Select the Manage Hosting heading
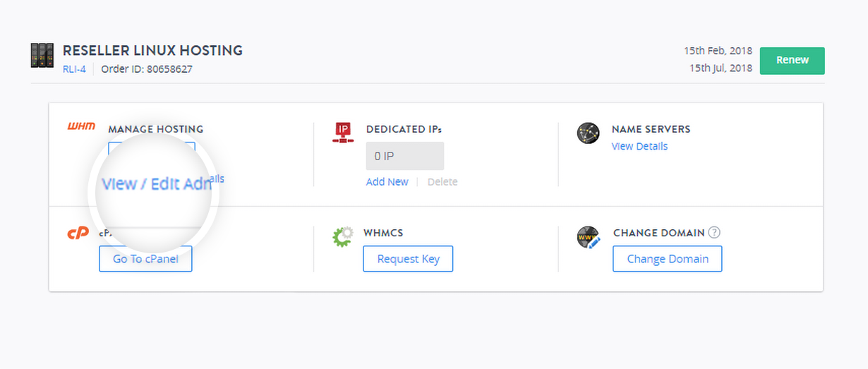 (155, 129)
